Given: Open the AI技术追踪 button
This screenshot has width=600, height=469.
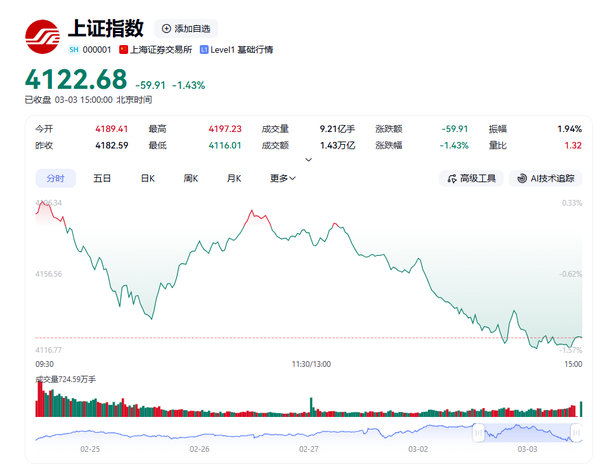Looking at the screenshot, I should (x=545, y=179).
